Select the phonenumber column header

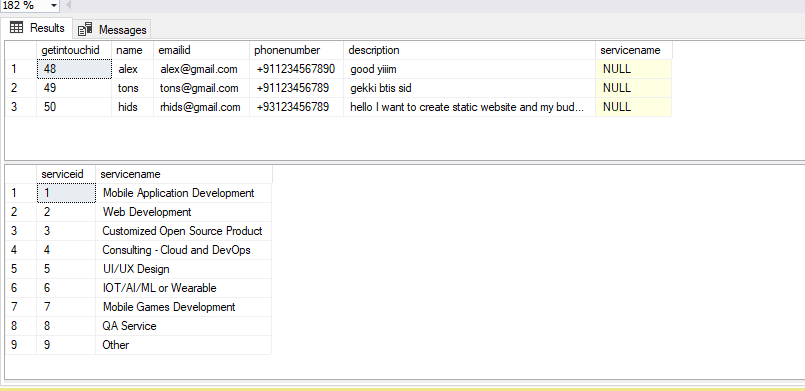click(x=296, y=50)
